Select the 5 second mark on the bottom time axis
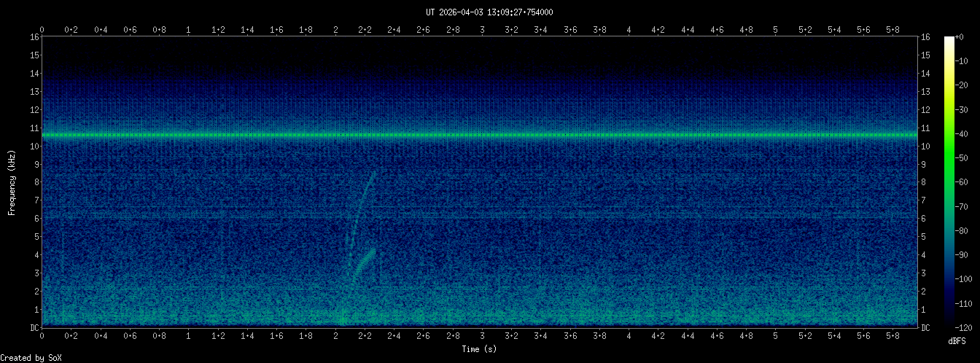 click(x=776, y=336)
